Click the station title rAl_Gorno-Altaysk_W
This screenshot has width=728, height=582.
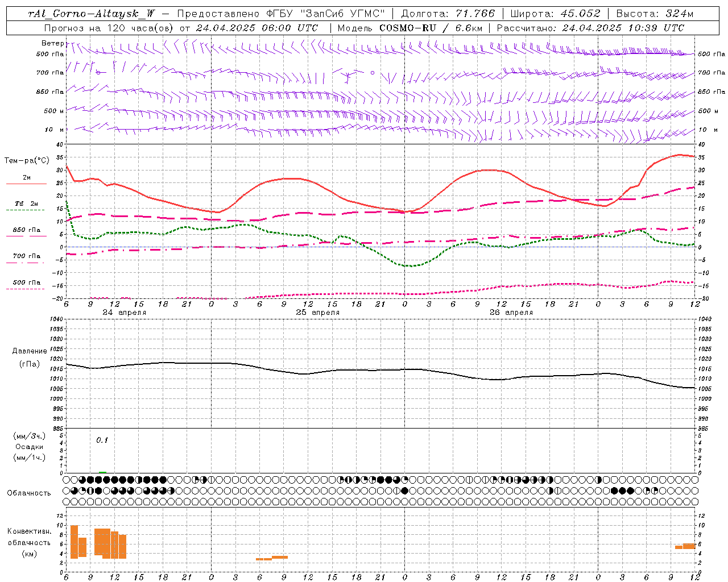[92, 14]
